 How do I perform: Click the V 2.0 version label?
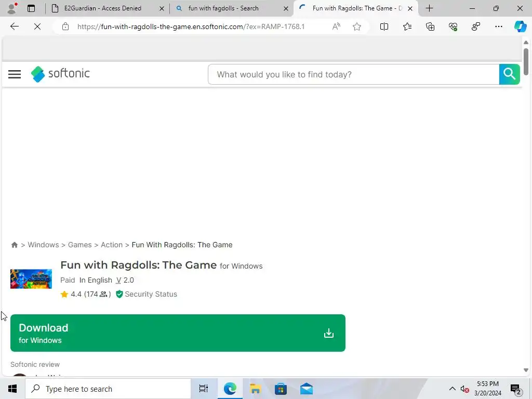coord(125,280)
